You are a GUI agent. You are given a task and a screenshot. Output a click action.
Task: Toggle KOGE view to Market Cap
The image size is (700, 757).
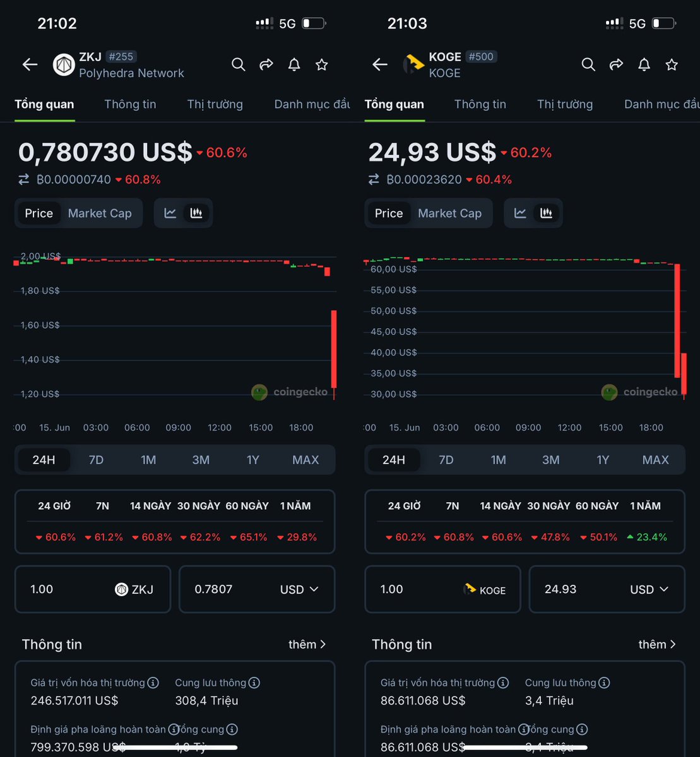point(449,213)
